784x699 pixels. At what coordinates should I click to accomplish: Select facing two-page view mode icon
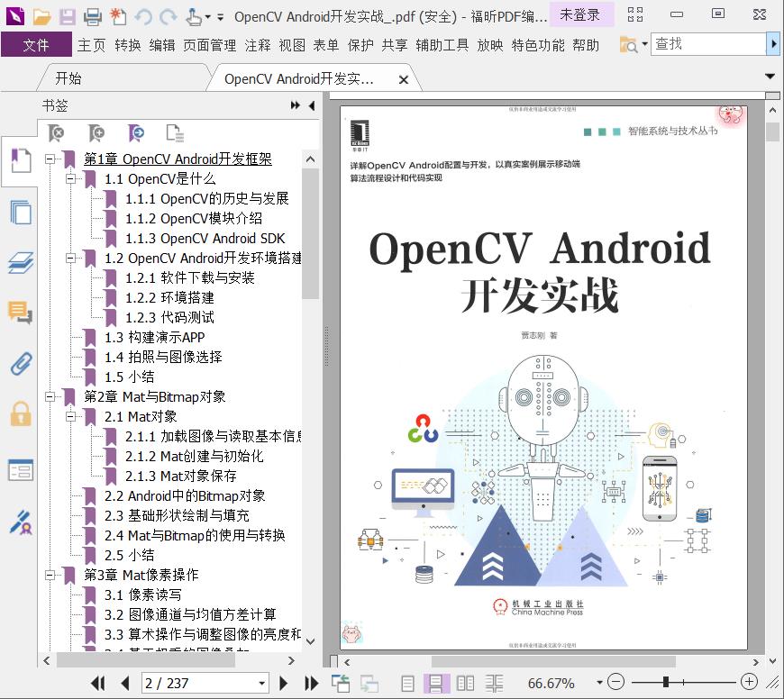click(466, 683)
